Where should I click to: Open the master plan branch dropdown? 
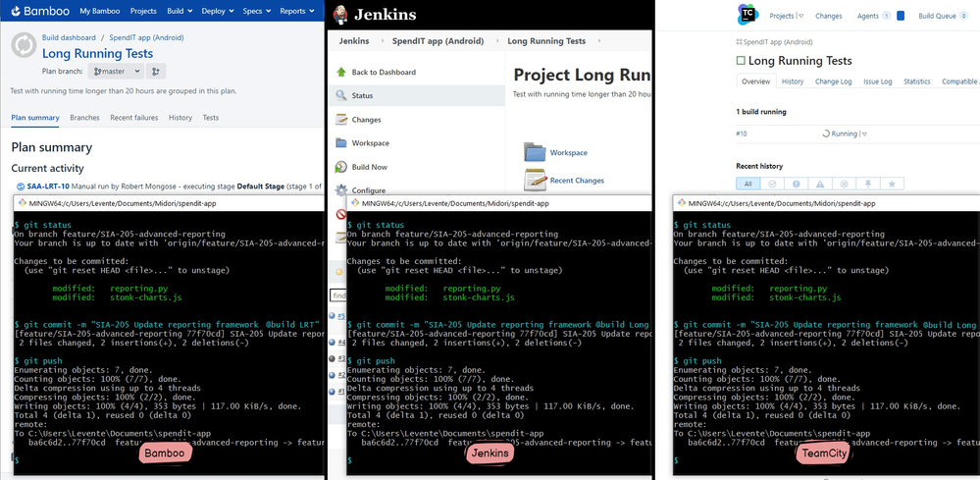(116, 72)
